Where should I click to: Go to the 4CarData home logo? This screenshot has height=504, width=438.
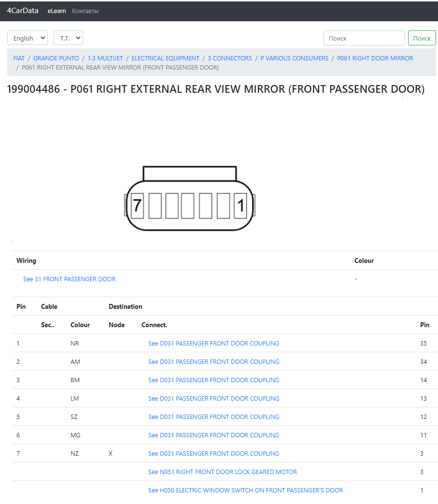tap(23, 11)
